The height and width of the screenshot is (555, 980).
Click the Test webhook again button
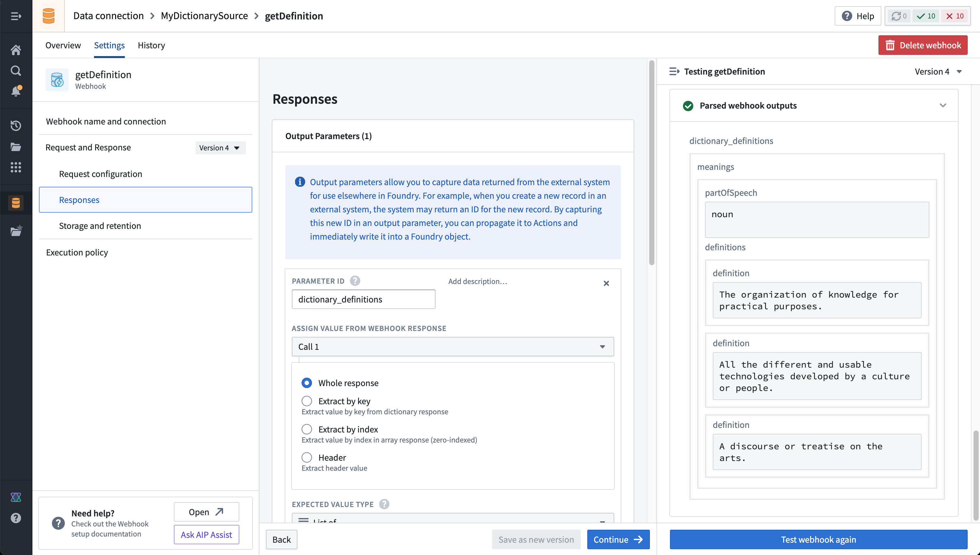(x=819, y=539)
